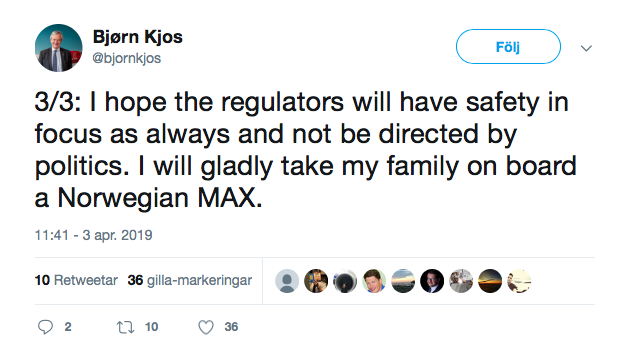Open the 11:41 - 3 apr. 2019 timestamp
Screen dimensions: 629x364
(x=93, y=235)
